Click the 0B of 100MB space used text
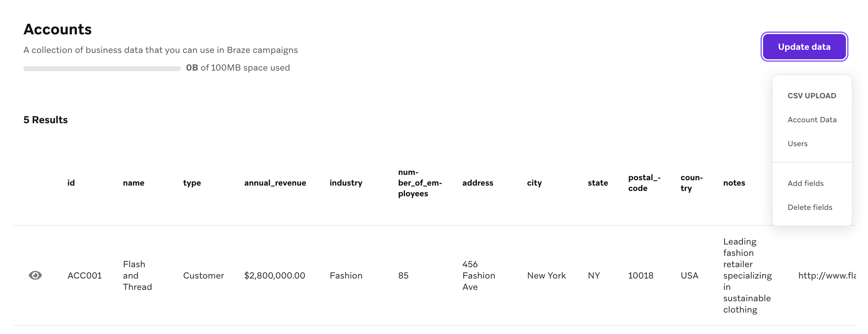The image size is (868, 334). click(238, 68)
